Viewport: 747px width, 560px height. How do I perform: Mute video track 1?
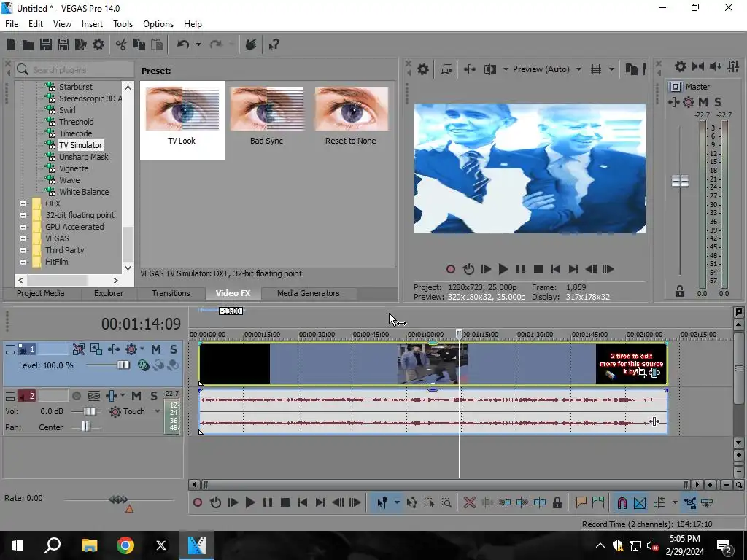(156, 349)
